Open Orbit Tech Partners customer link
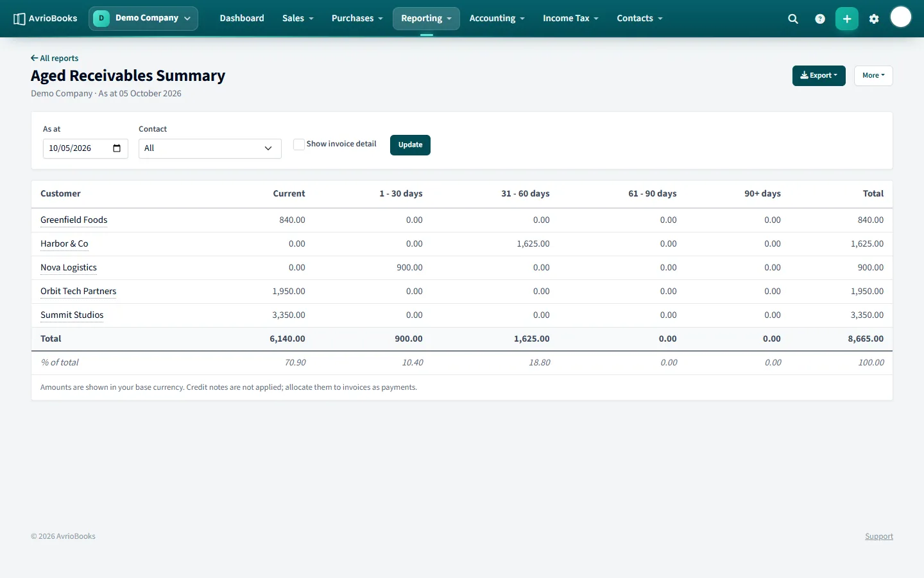 point(78,292)
